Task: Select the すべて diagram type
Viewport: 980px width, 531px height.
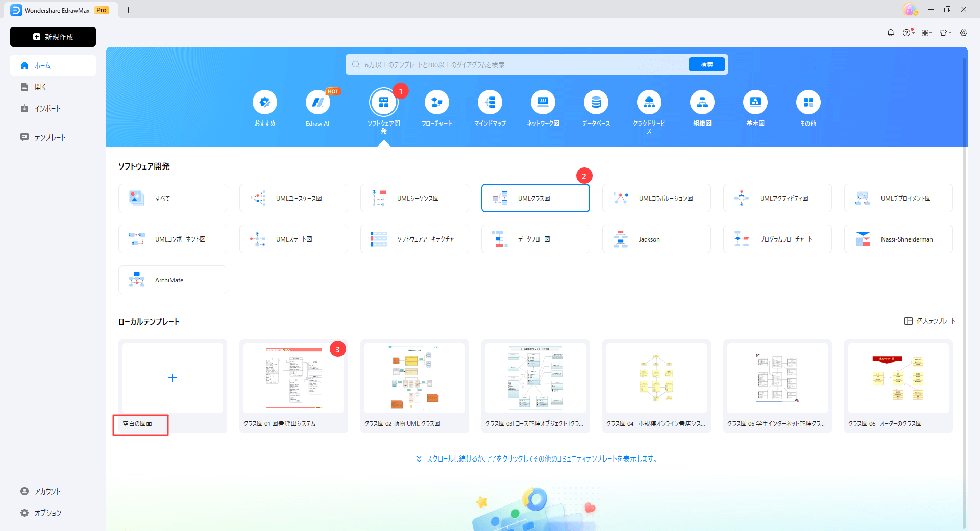Action: 173,198
